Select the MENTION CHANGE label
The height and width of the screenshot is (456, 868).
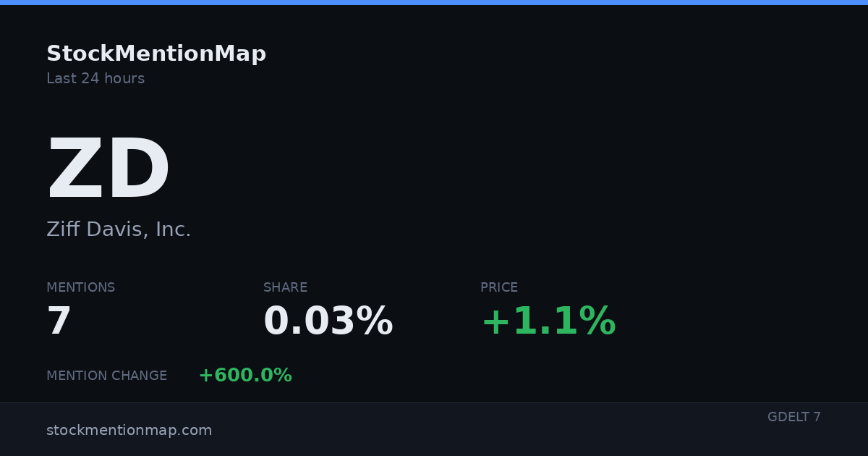click(x=107, y=376)
